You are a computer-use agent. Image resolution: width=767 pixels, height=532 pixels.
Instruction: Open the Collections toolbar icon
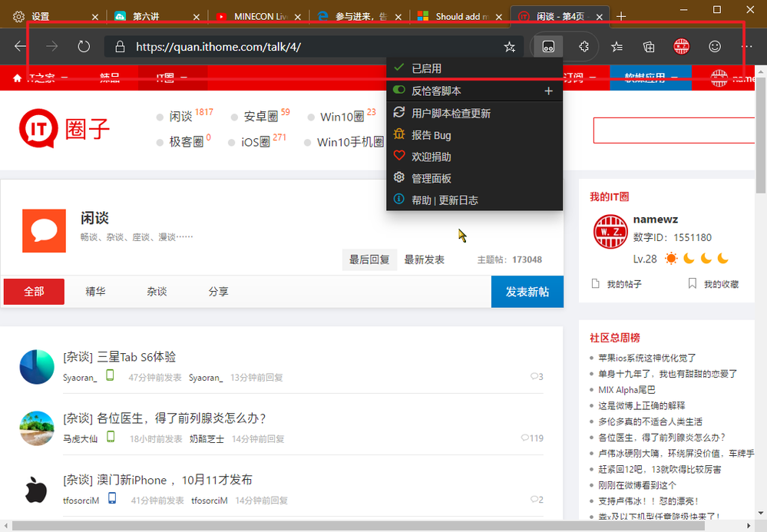coord(649,47)
